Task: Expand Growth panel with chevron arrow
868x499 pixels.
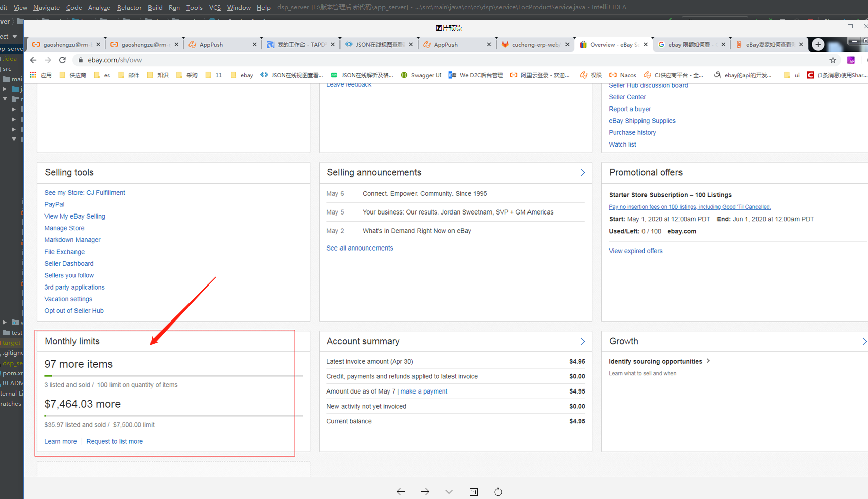Action: [x=864, y=342]
